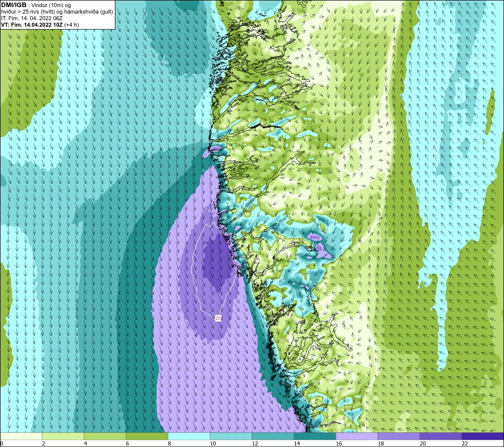Click the legend value "10"
The width and height of the screenshot is (504, 447).
pyautogui.click(x=213, y=443)
